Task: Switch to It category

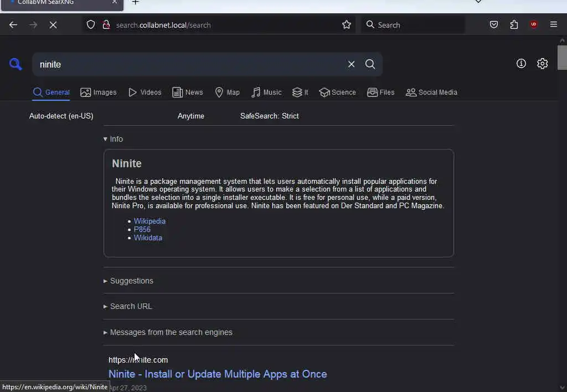Action: (300, 92)
